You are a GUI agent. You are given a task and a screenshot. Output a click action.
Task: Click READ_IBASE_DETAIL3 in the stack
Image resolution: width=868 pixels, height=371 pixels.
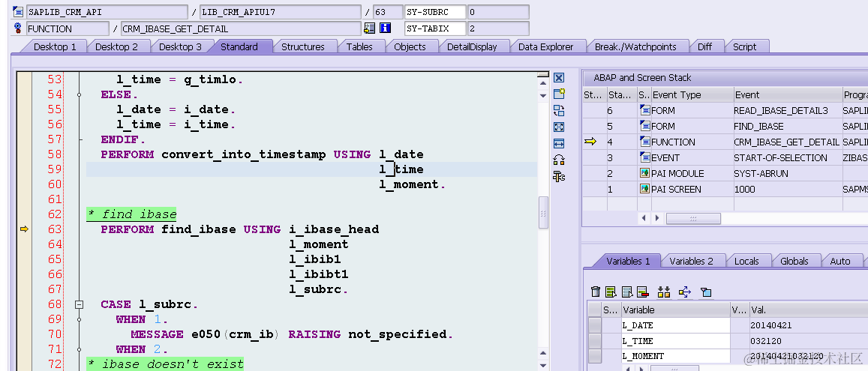pyautogui.click(x=780, y=111)
